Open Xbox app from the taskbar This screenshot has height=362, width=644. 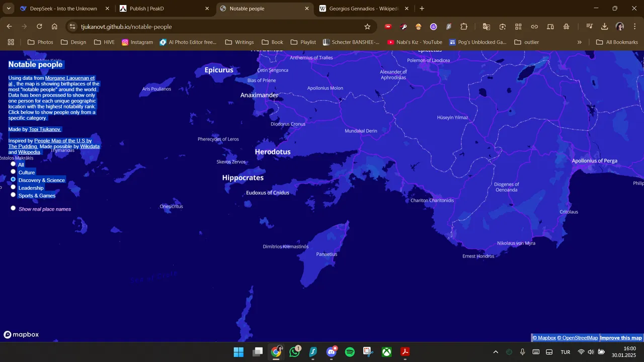pyautogui.click(x=386, y=352)
